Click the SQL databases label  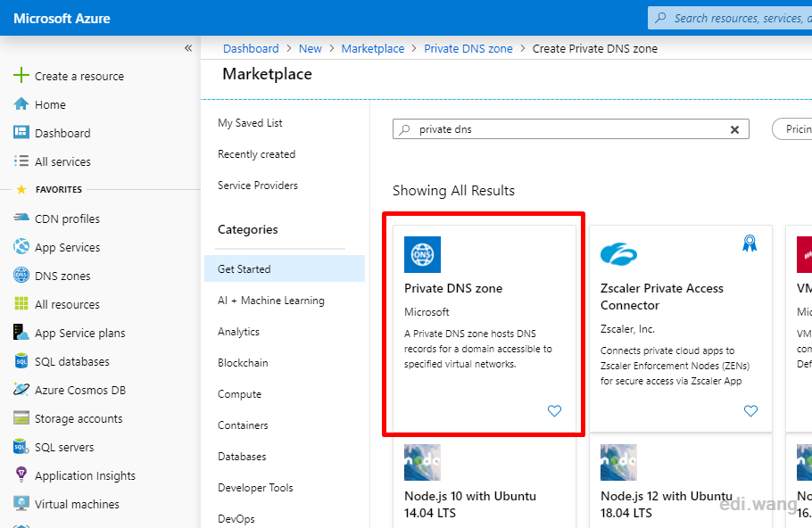[x=72, y=361]
